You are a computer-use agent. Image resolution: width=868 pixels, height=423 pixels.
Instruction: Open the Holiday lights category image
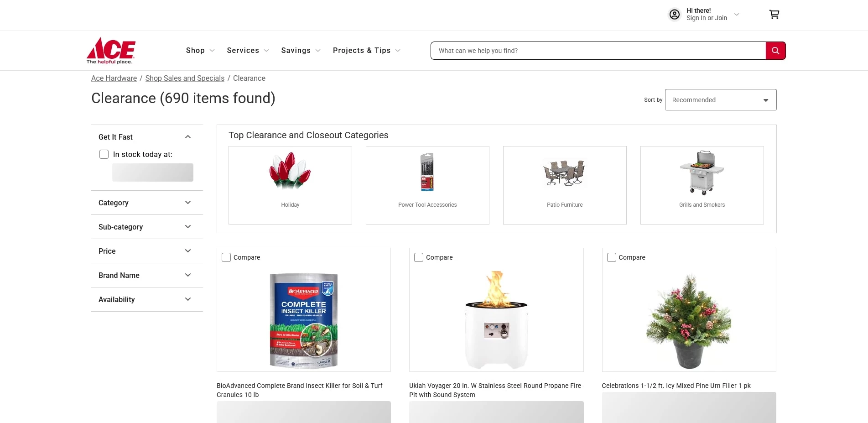point(290,171)
